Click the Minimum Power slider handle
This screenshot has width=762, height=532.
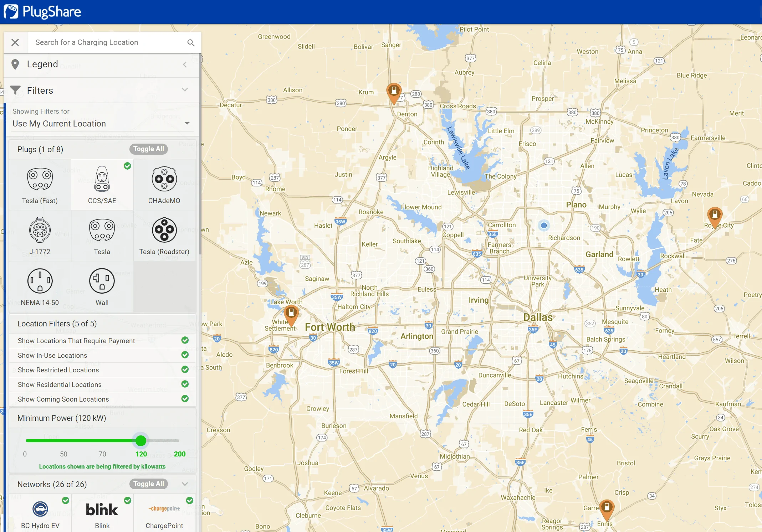point(141,441)
